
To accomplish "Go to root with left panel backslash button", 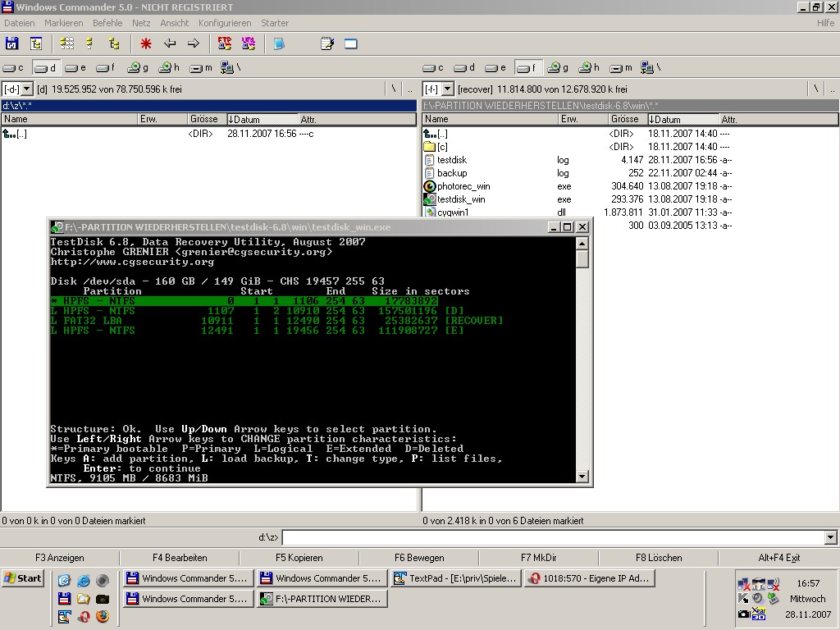I will [x=394, y=89].
